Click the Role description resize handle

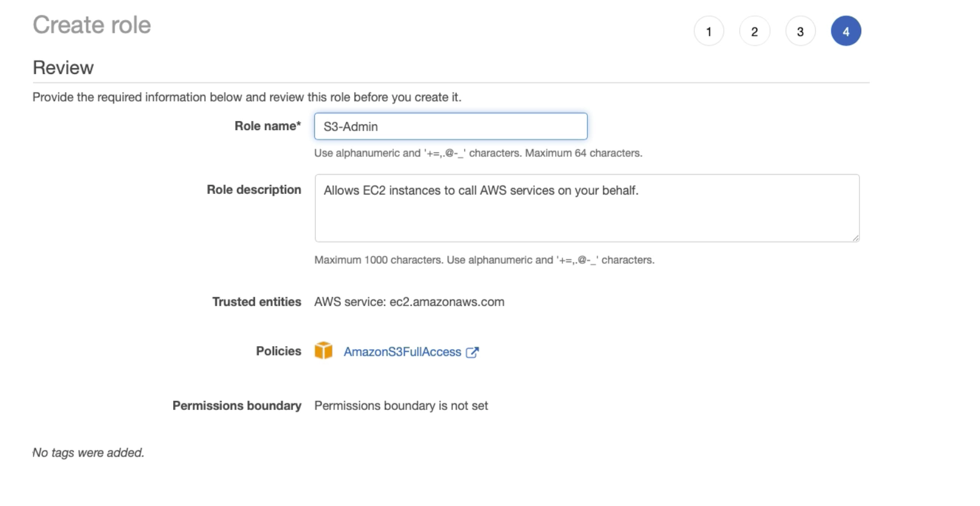(x=855, y=237)
